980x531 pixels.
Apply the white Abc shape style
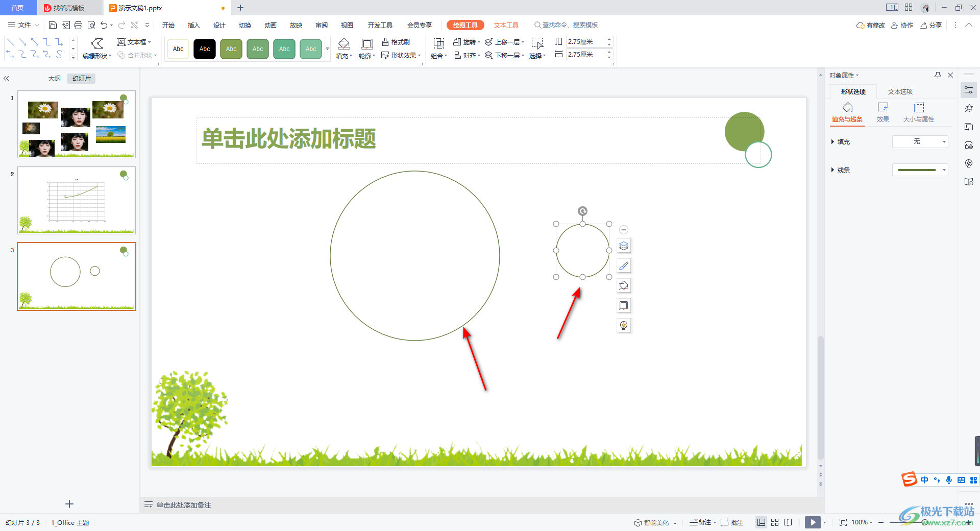pyautogui.click(x=178, y=49)
